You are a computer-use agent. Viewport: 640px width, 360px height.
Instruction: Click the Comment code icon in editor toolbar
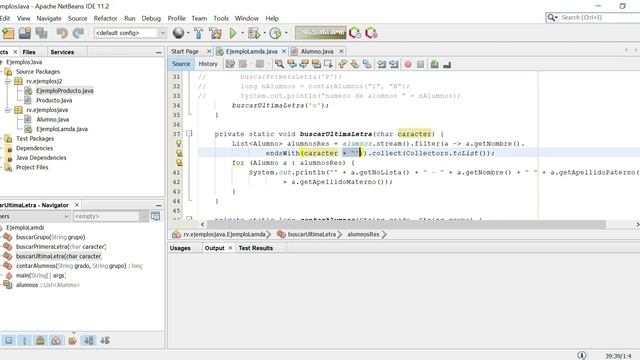pos(434,64)
